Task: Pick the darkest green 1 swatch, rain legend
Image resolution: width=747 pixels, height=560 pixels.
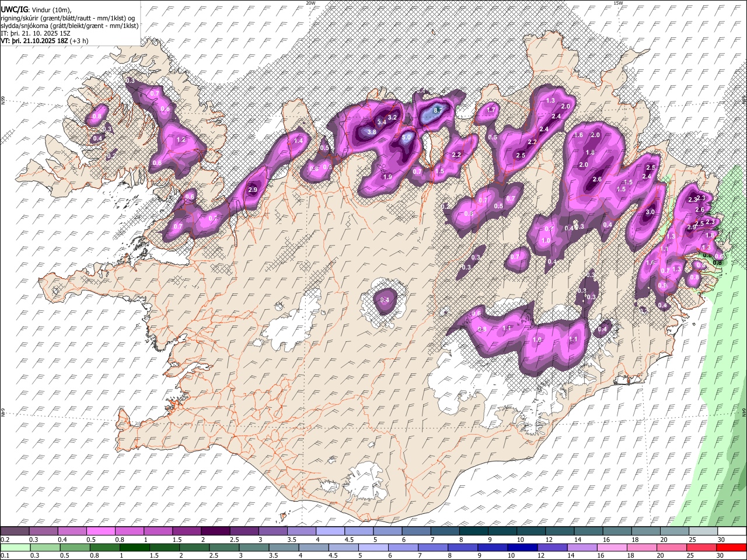Action: (x=134, y=547)
